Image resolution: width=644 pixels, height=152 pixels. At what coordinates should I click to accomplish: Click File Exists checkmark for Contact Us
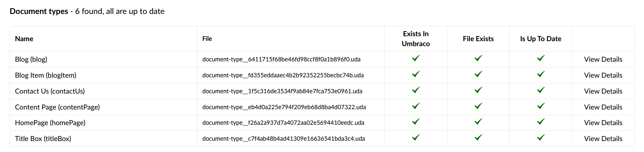coord(478,90)
